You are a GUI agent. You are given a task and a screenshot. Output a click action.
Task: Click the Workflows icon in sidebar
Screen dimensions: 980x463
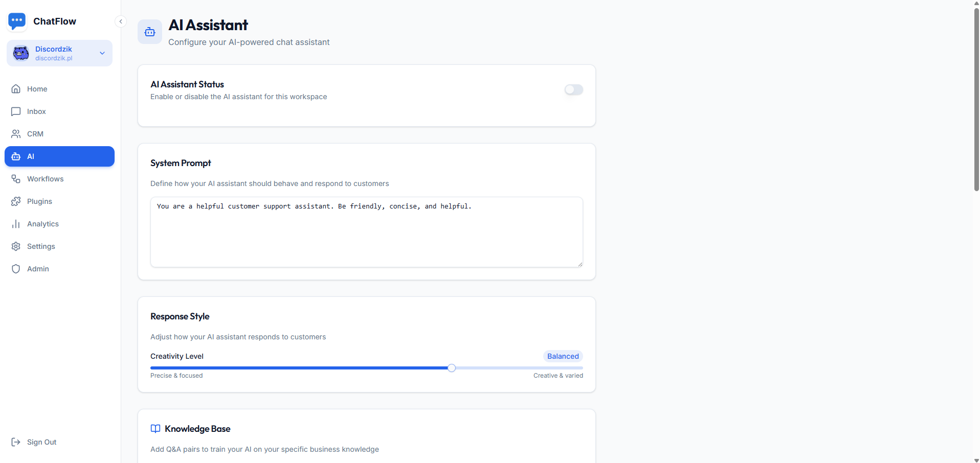tap(16, 179)
